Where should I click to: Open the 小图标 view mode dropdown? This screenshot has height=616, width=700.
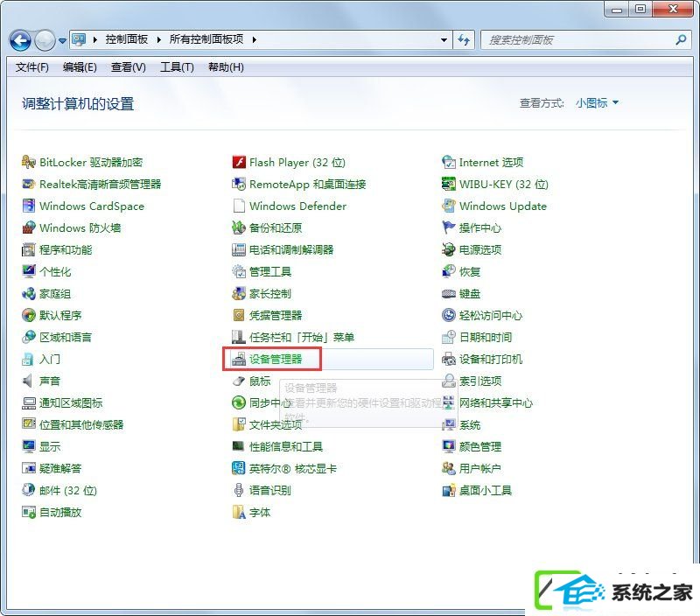[598, 103]
